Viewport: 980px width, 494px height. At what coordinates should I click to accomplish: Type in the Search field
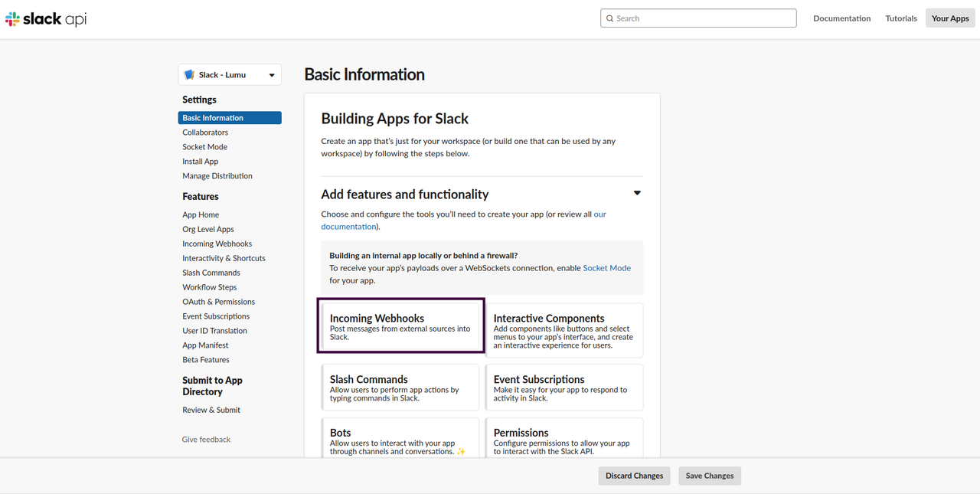pyautogui.click(x=704, y=18)
